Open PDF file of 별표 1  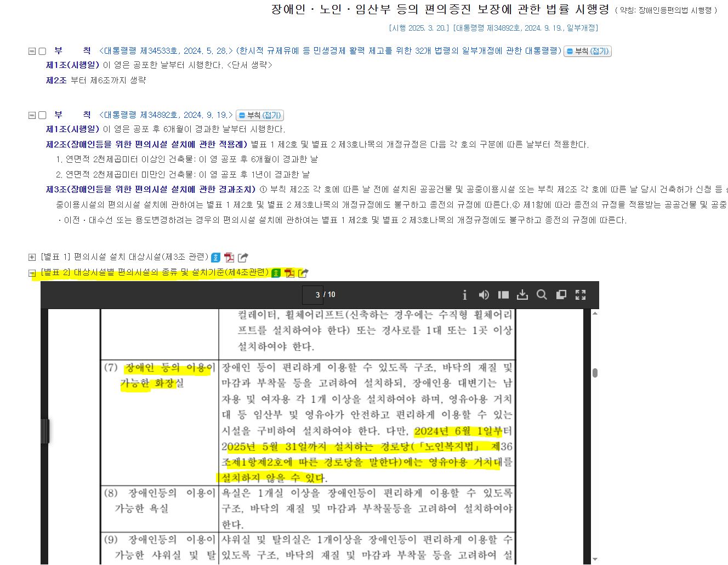229,257
